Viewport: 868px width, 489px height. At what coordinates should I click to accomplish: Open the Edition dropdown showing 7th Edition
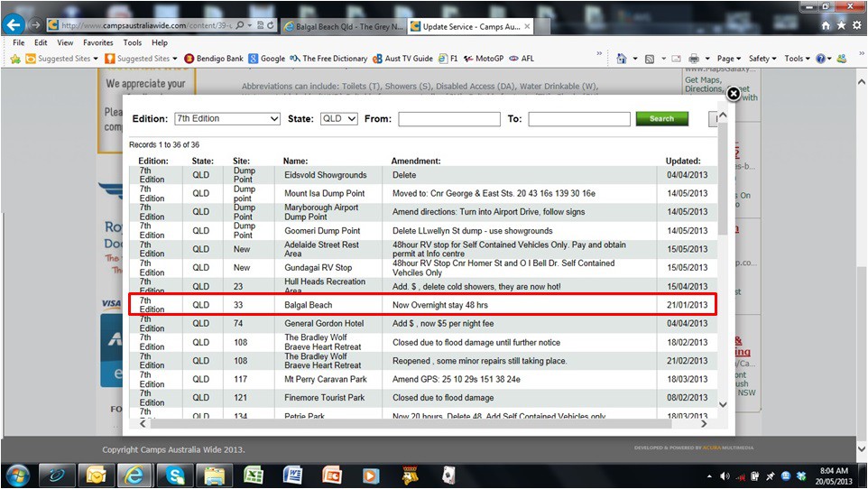click(x=227, y=119)
